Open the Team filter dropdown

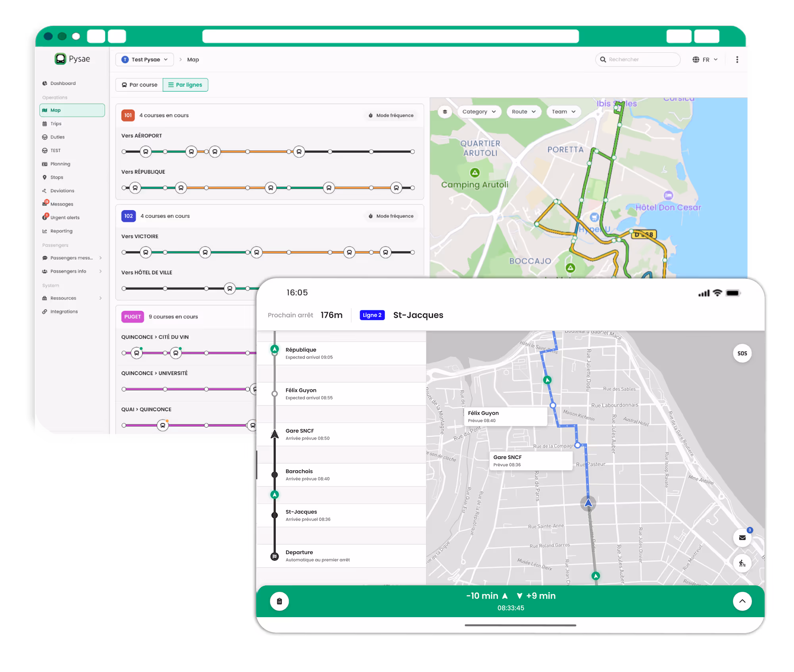coord(563,112)
